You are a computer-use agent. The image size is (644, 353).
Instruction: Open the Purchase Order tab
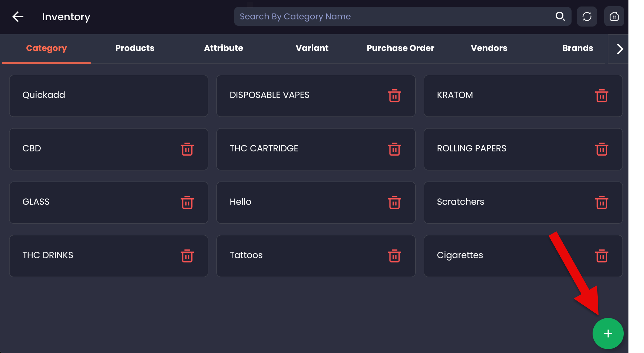pos(400,48)
